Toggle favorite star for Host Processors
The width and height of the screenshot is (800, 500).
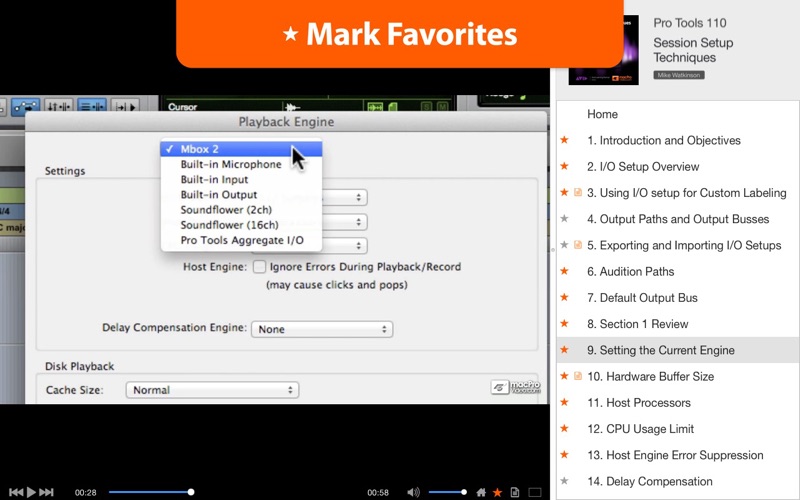tap(564, 402)
